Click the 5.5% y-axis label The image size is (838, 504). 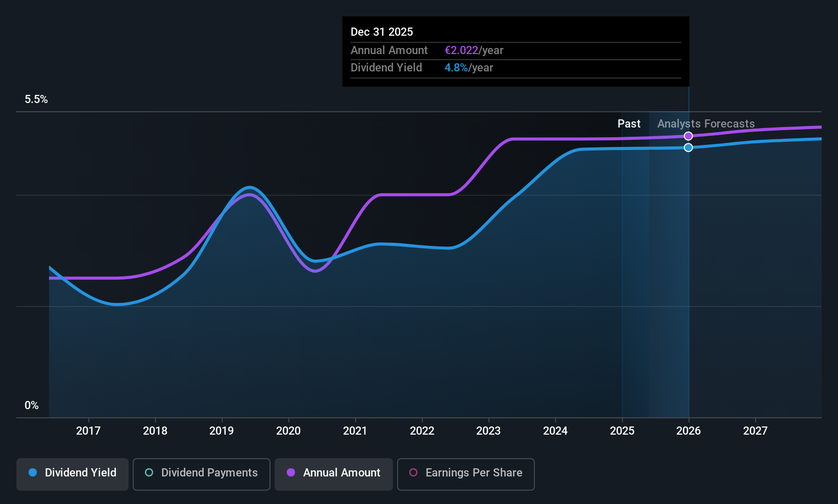36,99
